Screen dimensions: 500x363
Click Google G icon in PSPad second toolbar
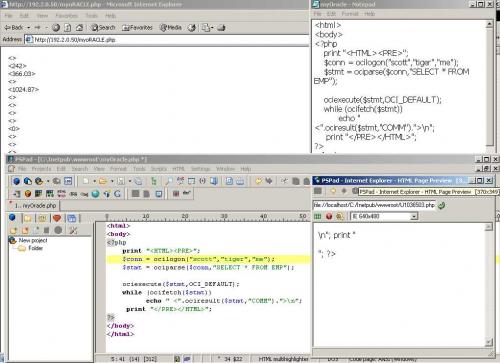pos(117,194)
